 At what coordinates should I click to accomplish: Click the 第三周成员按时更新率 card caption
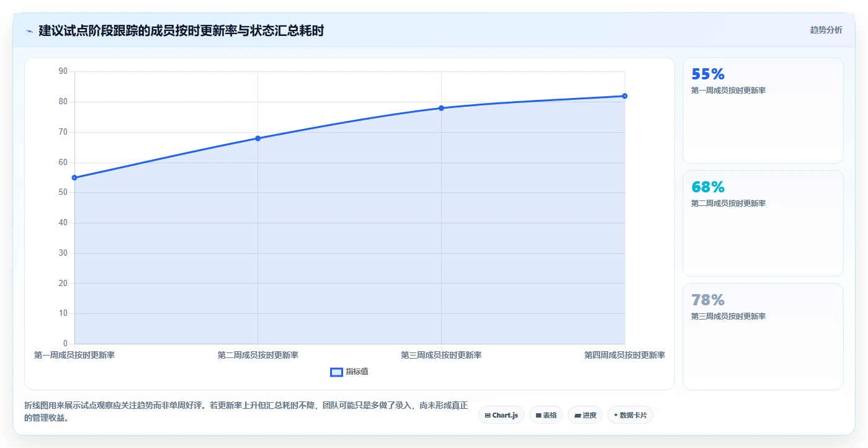(728, 316)
